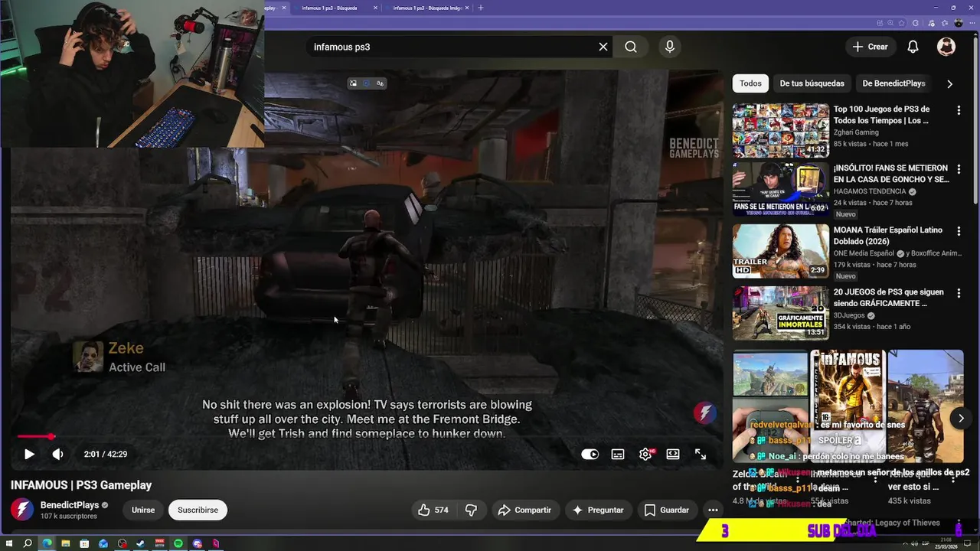Click the browser favorites star icon
The width and height of the screenshot is (980, 551).
click(901, 23)
